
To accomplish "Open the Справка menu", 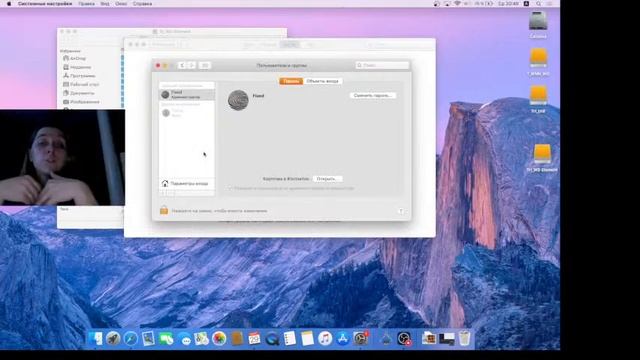I will tap(142, 4).
